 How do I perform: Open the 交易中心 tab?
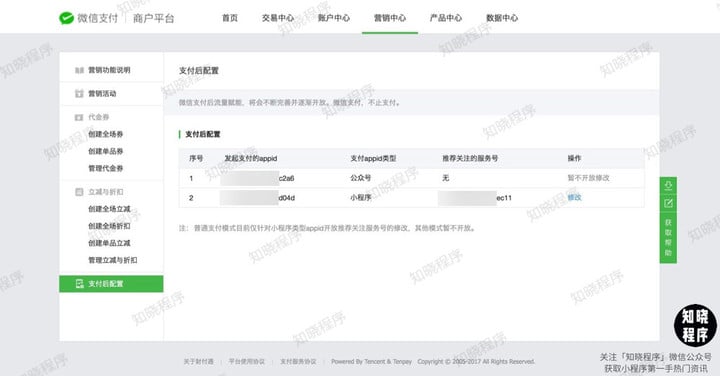[278, 18]
